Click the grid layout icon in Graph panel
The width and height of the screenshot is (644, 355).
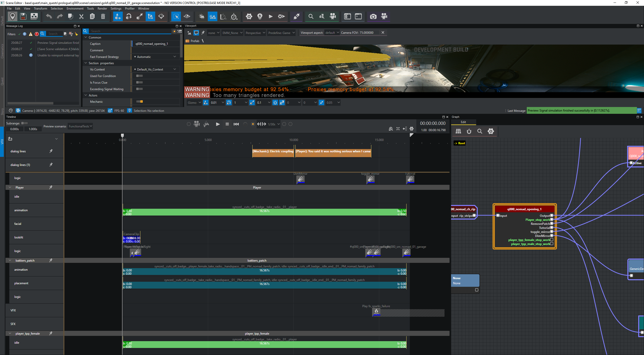point(458,131)
